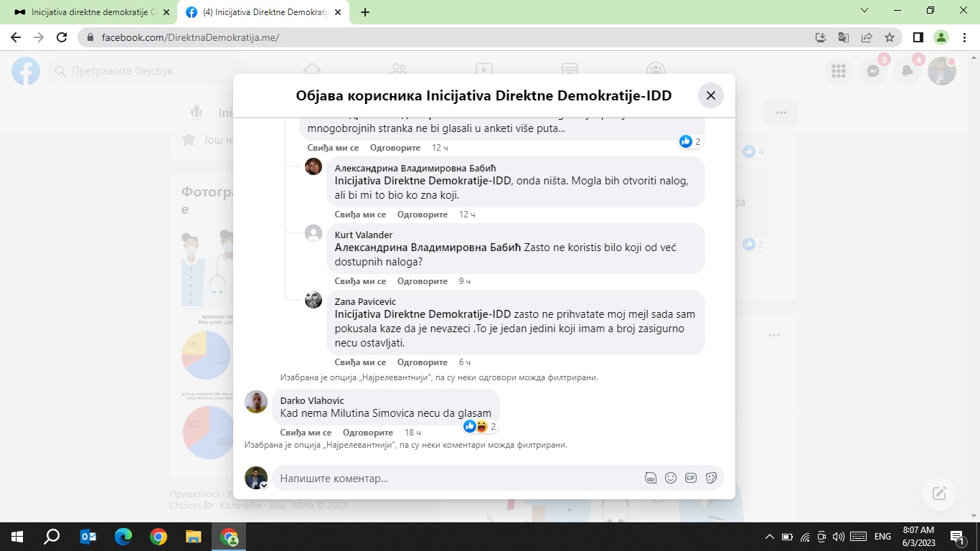Close the post dialog with X button
The width and height of the screenshot is (980, 551).
pos(710,95)
